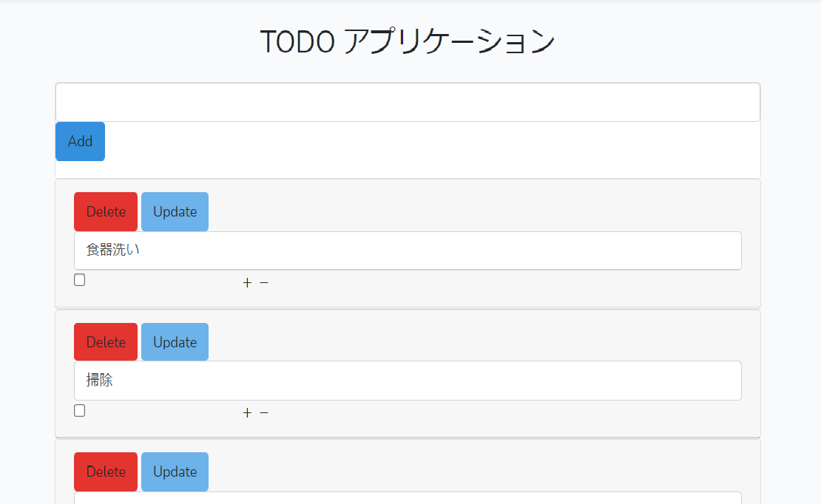Click the plus icon under 食器洗い task
Screen dimensions: 821x504
coord(247,282)
